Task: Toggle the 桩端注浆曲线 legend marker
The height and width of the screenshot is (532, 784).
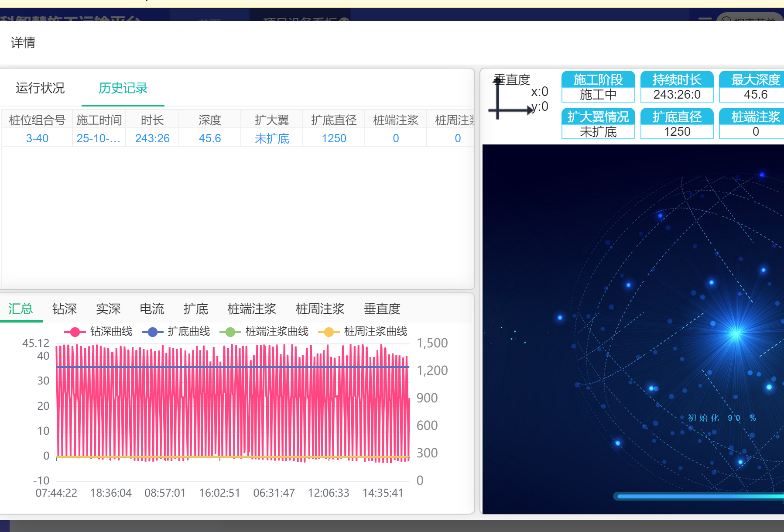Action: pyautogui.click(x=230, y=332)
